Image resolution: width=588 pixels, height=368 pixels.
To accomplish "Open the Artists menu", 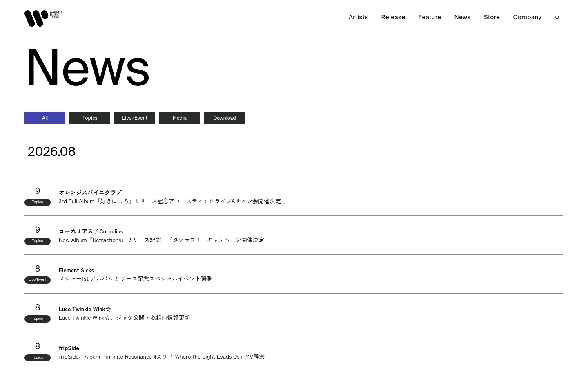I will 358,17.
